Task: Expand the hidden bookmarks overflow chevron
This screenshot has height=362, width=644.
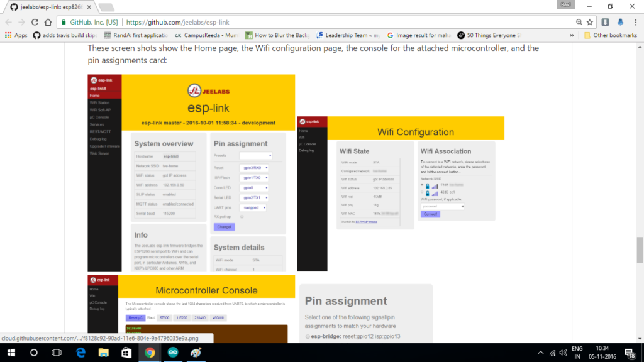Action: [x=572, y=35]
